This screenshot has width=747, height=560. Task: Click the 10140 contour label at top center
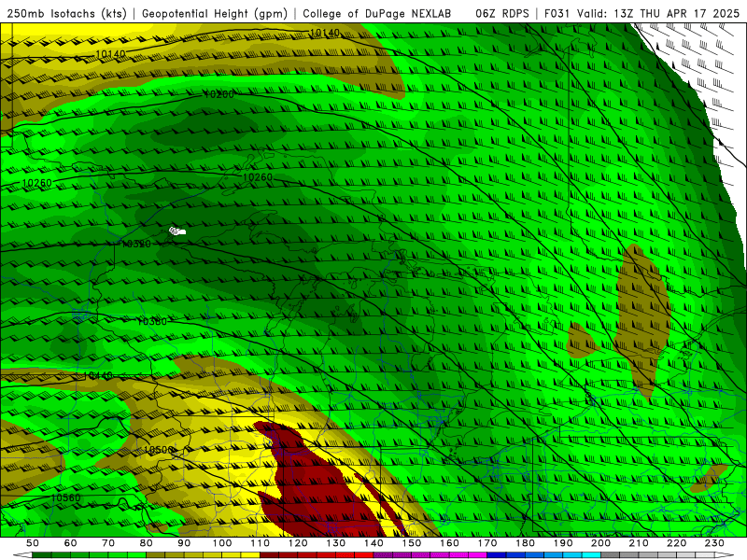coord(324,33)
